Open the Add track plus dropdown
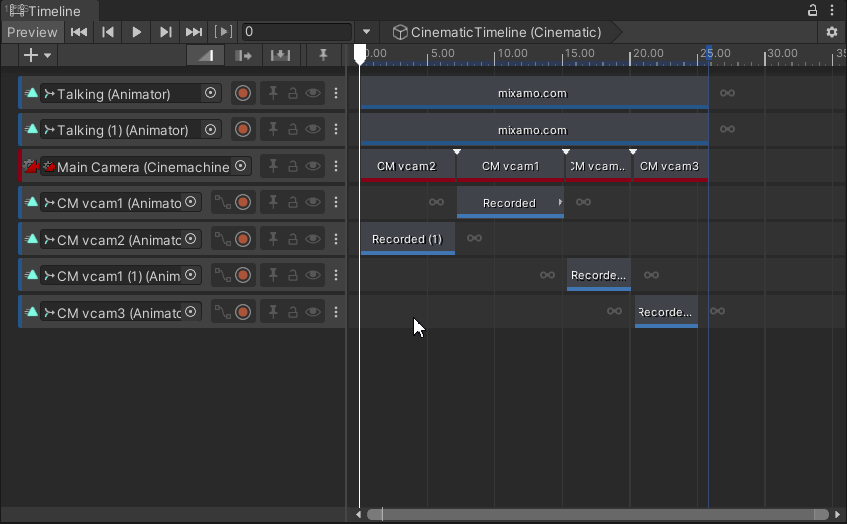 click(37, 55)
